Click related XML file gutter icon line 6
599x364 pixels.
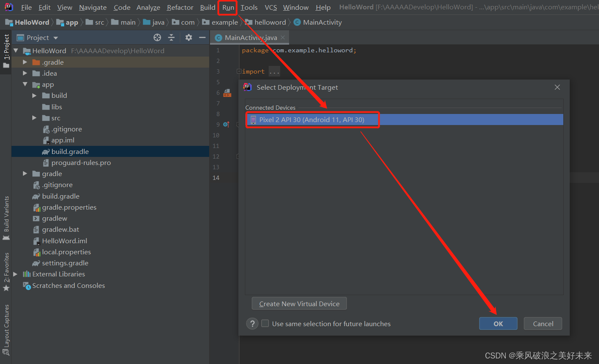227,93
